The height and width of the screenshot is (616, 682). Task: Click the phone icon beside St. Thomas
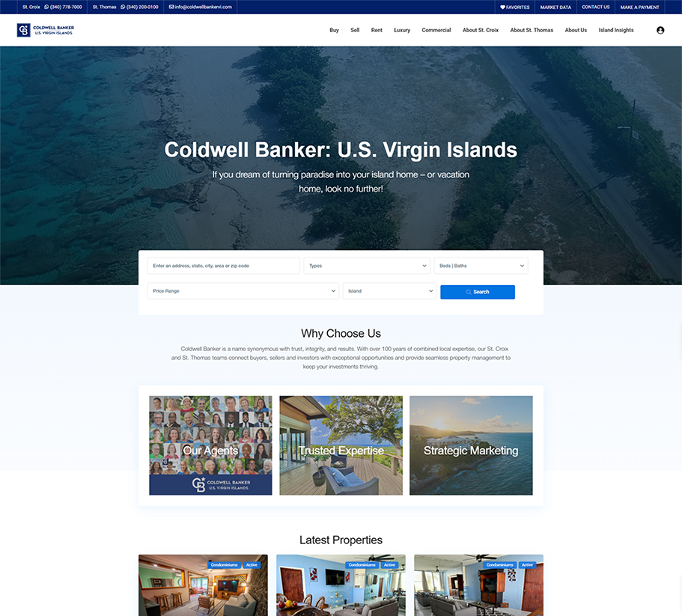(x=122, y=7)
